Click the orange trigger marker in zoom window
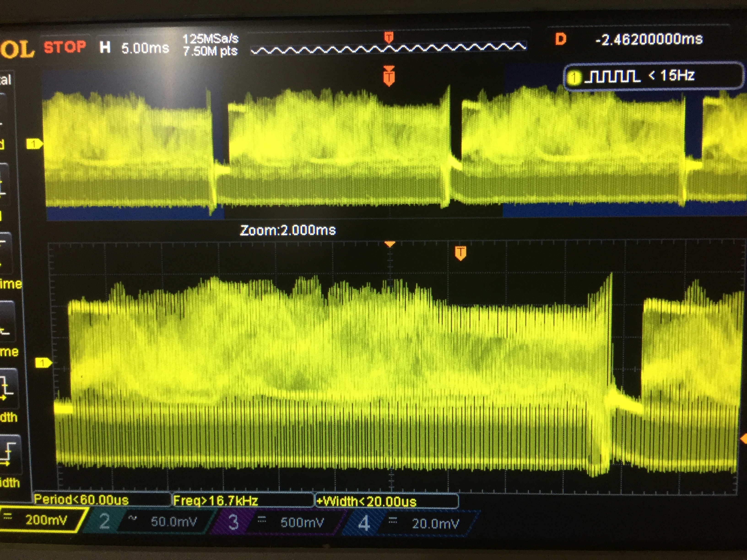This screenshot has width=747, height=560. pos(460,253)
